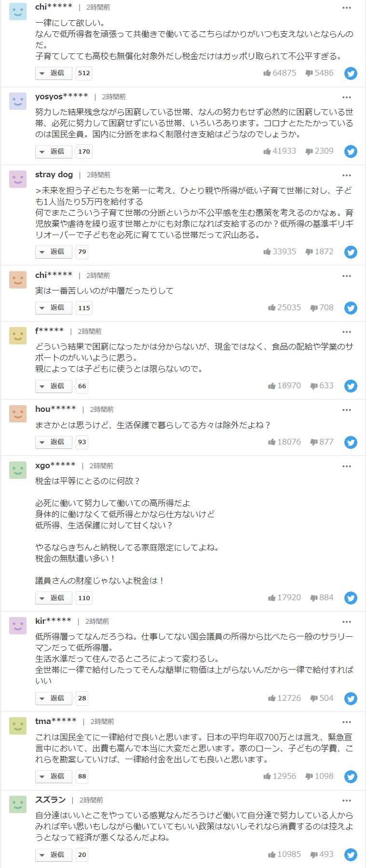Click Twitter icon on stray dog's comment
This screenshot has height=868, width=366.
pyautogui.click(x=351, y=252)
